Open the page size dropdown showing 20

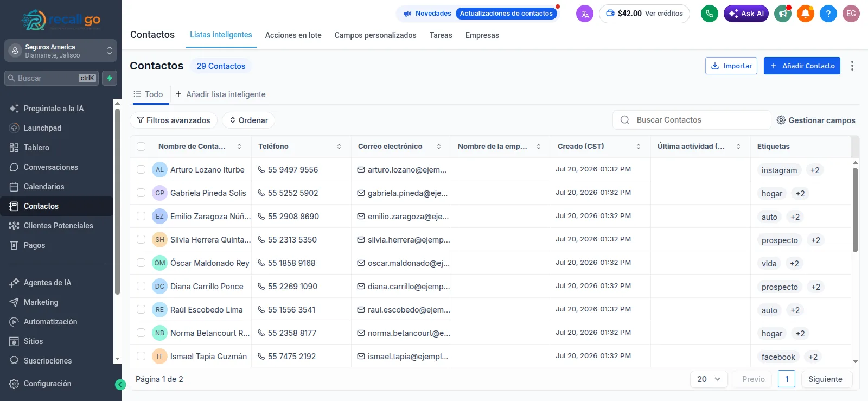tap(709, 379)
